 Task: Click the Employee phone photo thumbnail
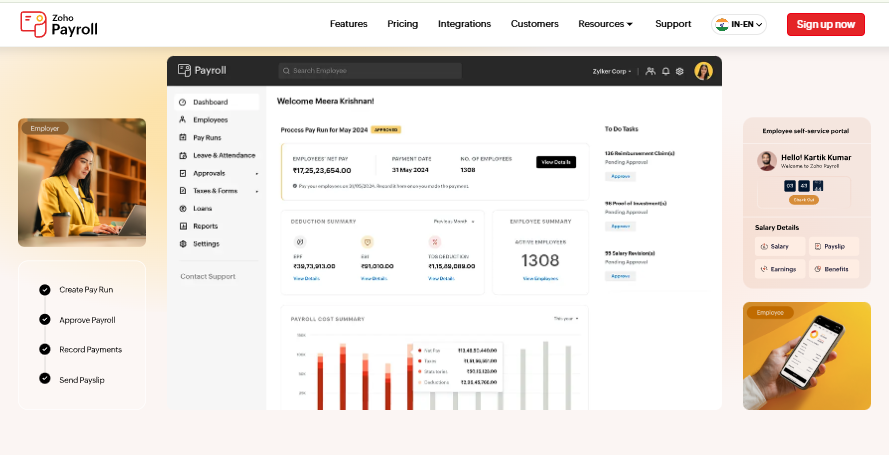coord(807,356)
